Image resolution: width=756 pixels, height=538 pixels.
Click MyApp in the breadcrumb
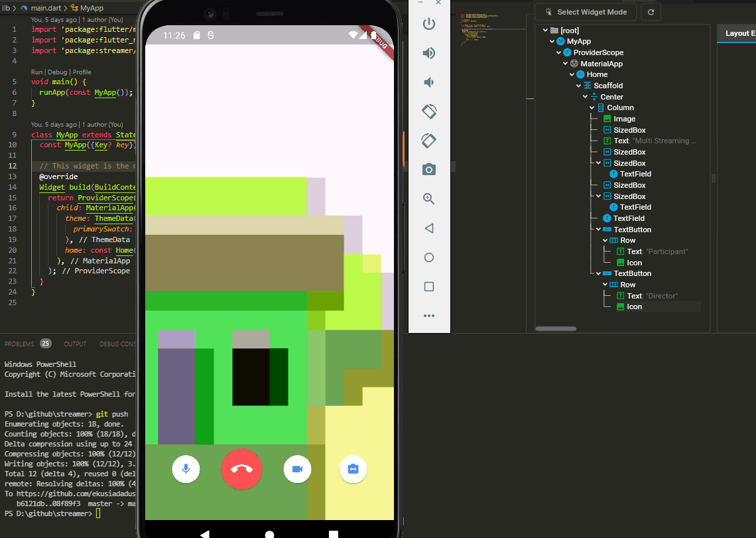(x=92, y=8)
